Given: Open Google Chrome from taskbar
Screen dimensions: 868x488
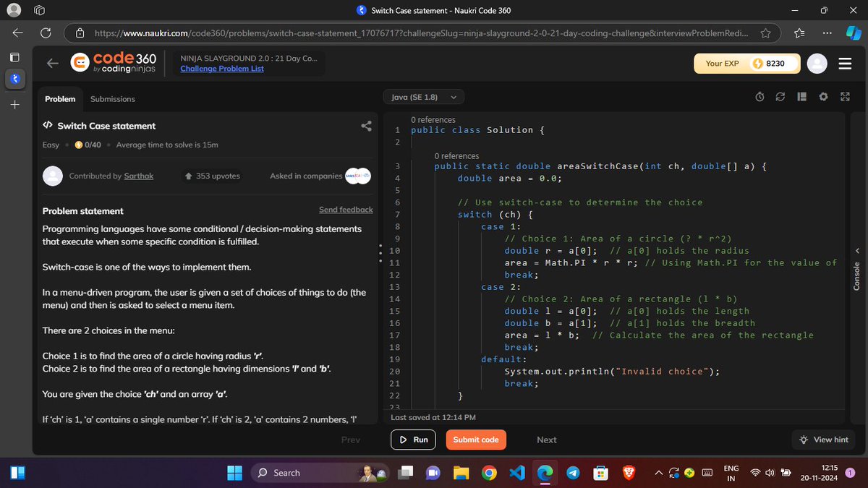Looking at the screenshot, I should click(489, 473).
